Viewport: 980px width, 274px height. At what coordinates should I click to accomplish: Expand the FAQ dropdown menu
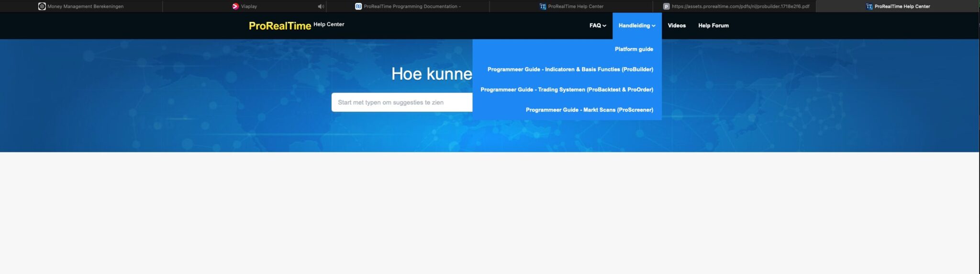(x=598, y=25)
